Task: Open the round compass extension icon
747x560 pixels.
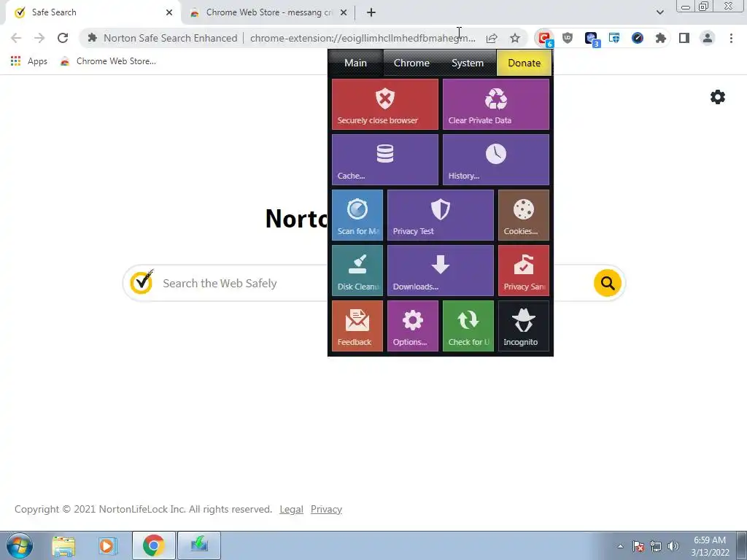Action: (x=638, y=38)
